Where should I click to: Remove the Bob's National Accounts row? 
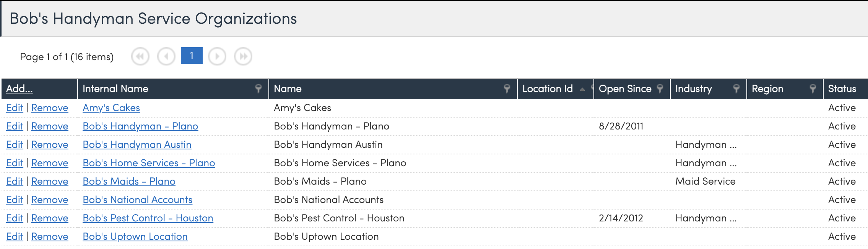(50, 200)
